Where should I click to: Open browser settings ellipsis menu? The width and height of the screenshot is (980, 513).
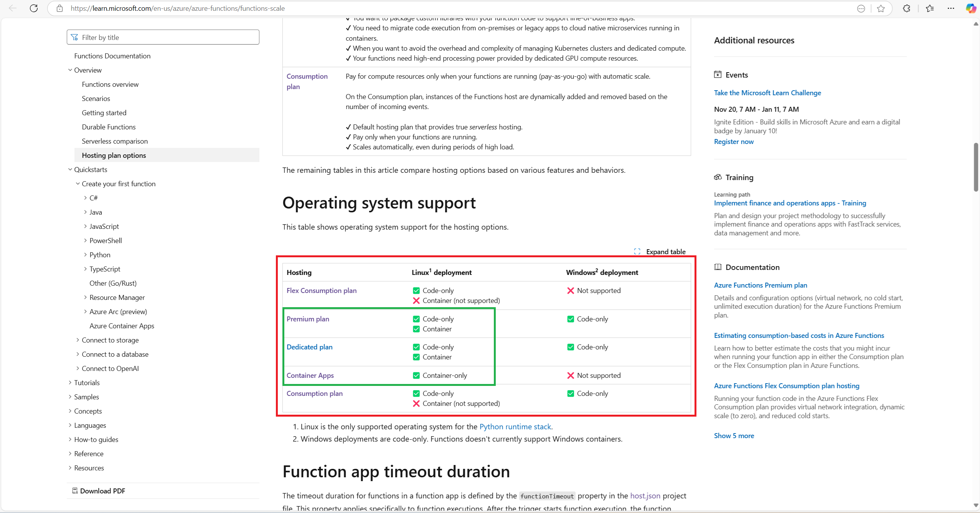[951, 8]
